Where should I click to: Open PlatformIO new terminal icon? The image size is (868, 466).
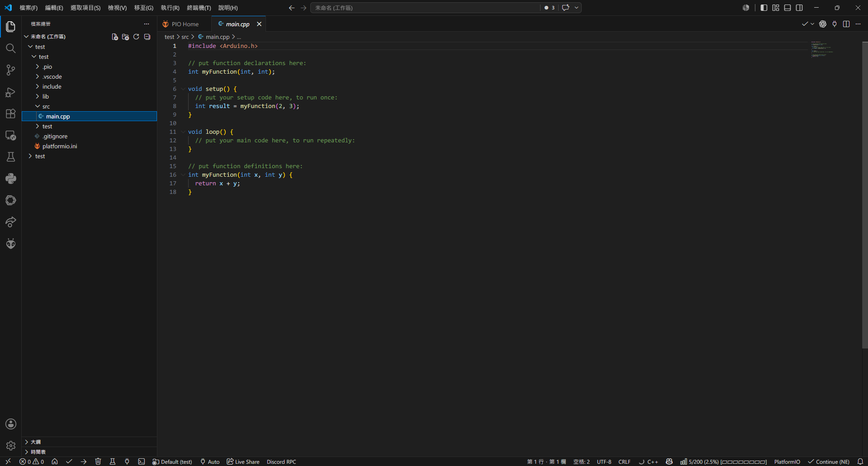tap(142, 461)
